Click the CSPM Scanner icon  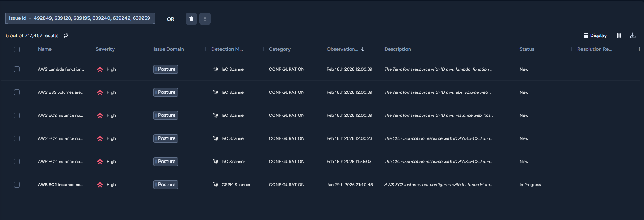215,185
